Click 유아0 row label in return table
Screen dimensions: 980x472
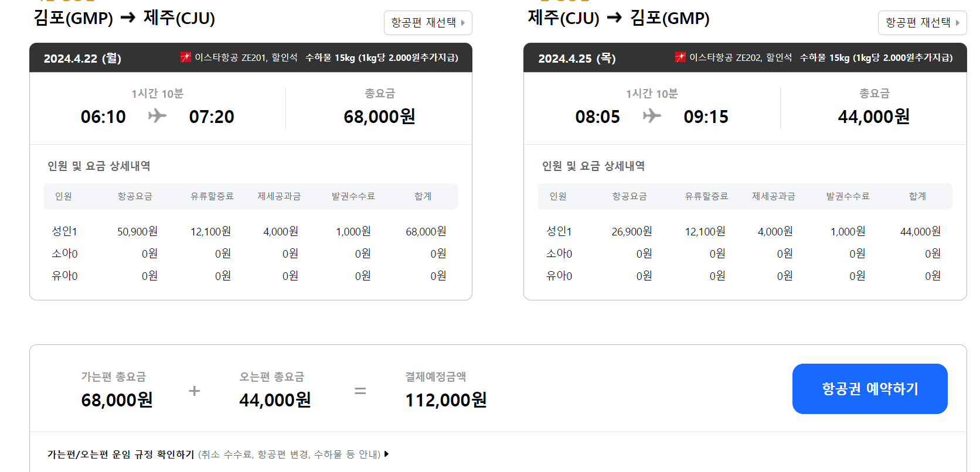tap(559, 276)
